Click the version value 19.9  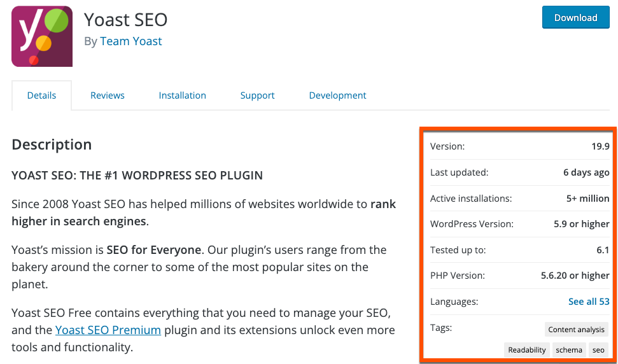tap(600, 146)
